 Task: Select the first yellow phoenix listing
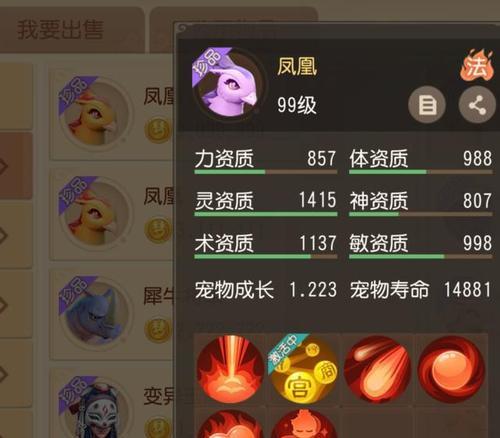coord(111,115)
